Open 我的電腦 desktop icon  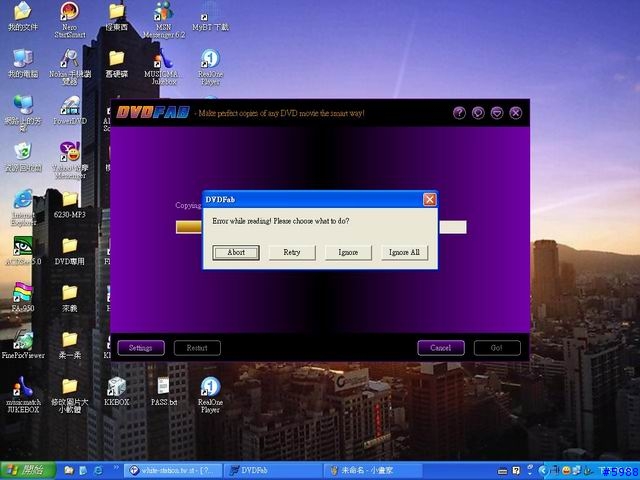click(x=23, y=64)
